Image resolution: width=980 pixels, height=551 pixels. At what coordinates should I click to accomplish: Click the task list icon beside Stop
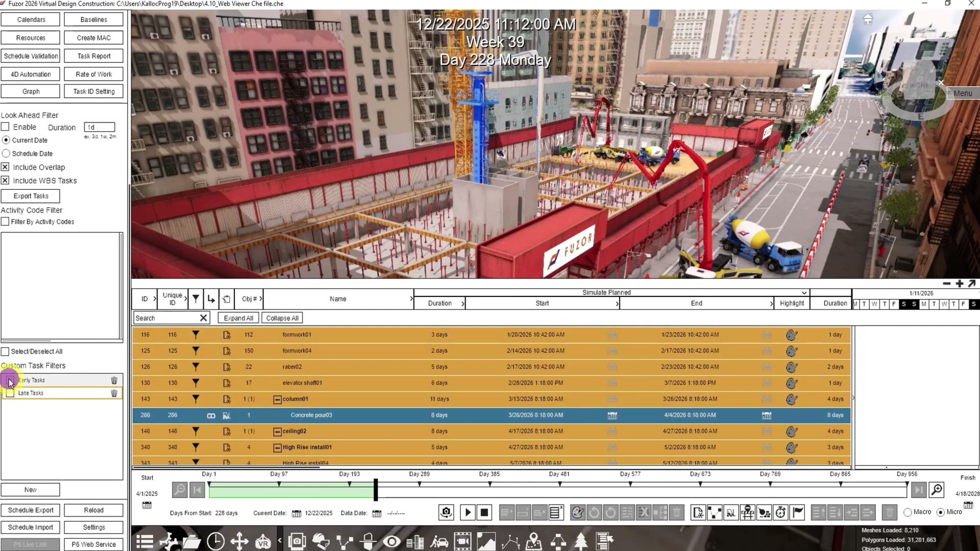click(x=556, y=512)
